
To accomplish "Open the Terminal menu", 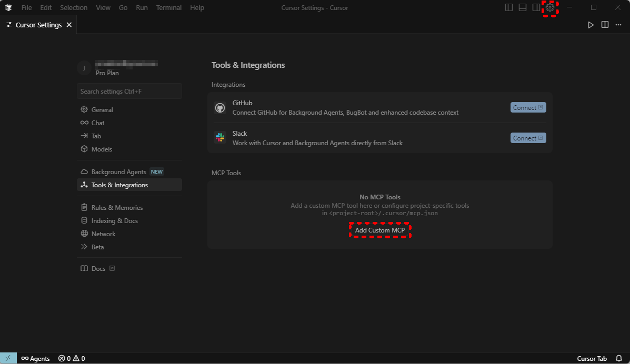I will pos(169,8).
